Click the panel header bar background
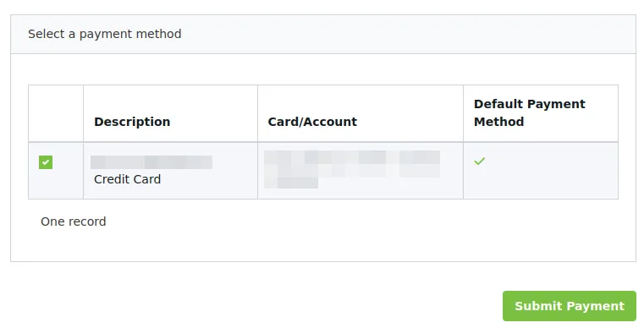 coord(409,34)
